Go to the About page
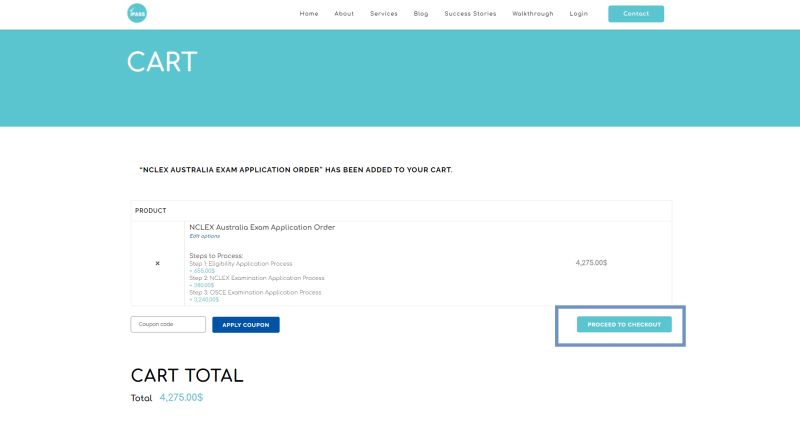Viewport: 800px width, 435px height. click(x=344, y=14)
